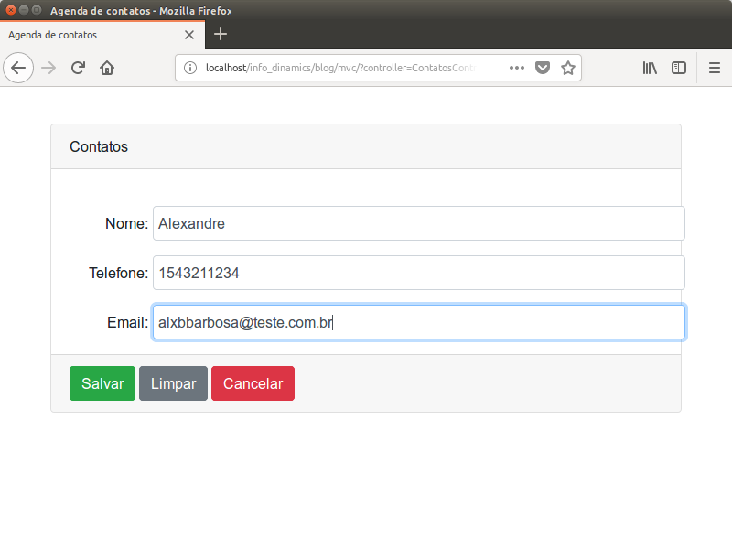Go back to the previous page
Viewport: 732px width, 560px height.
pyautogui.click(x=18, y=68)
